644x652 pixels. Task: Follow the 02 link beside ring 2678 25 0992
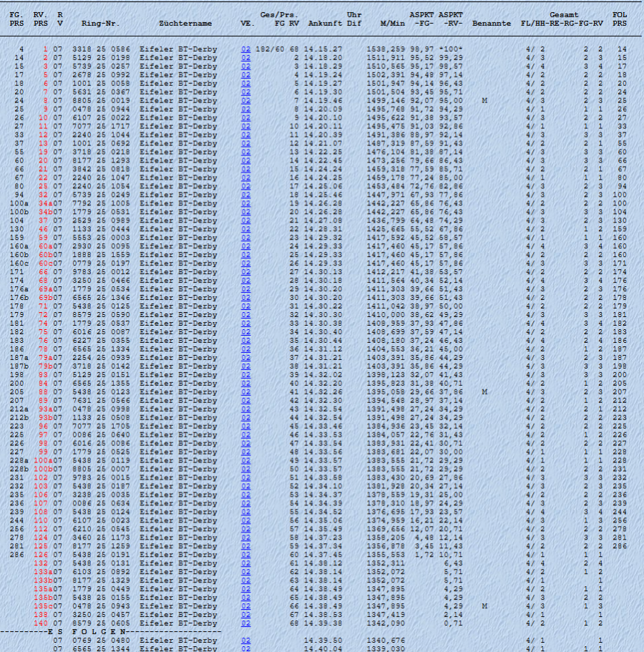point(246,74)
